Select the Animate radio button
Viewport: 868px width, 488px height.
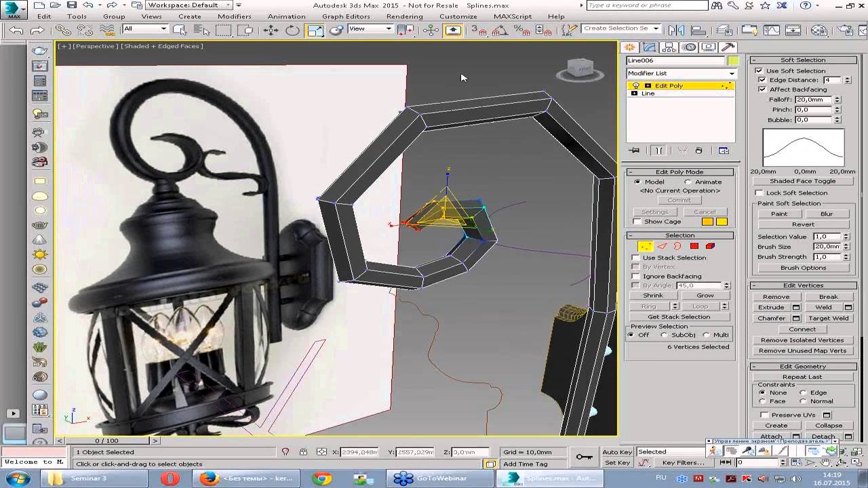(688, 182)
